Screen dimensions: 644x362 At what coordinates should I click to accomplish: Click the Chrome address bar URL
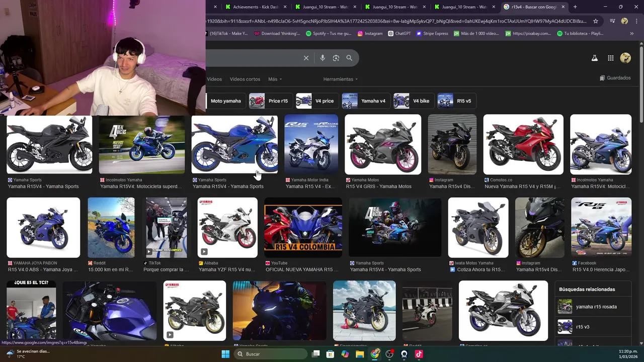point(396,21)
